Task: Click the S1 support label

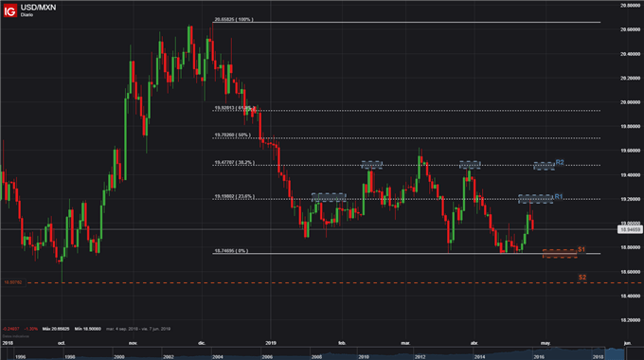Action: click(581, 249)
